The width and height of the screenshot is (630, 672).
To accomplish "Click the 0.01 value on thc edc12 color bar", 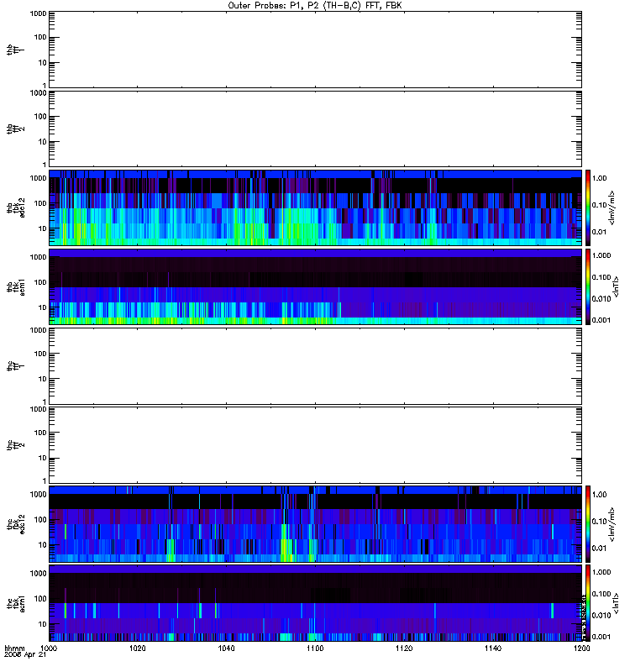I will coord(599,549).
